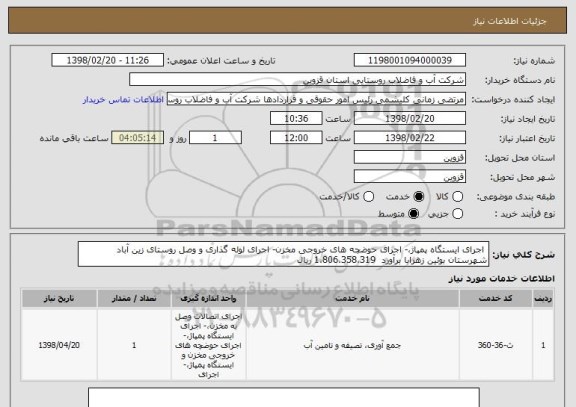Click the شماره نیاز label
The width and height of the screenshot is (576, 407).
(534, 61)
